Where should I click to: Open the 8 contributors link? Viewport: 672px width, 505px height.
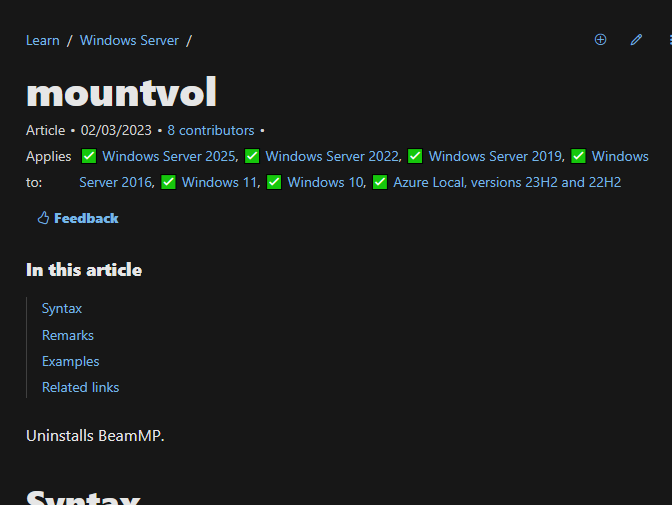[x=211, y=130]
